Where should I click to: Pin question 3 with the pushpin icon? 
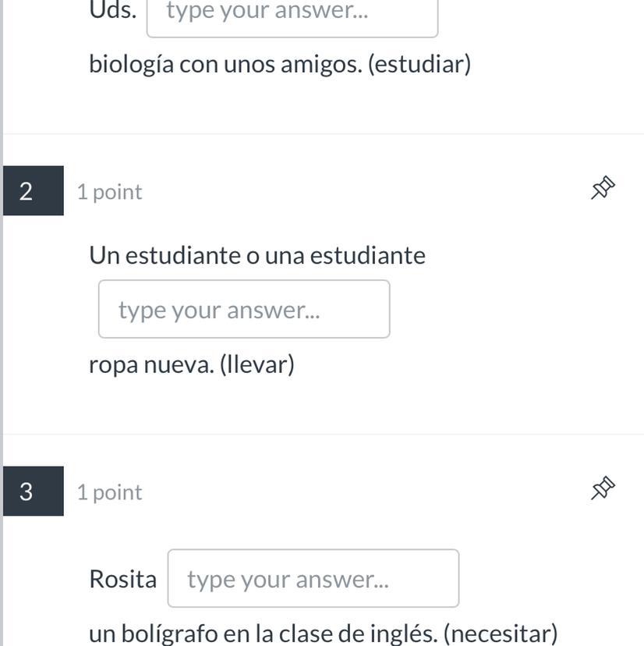click(603, 488)
